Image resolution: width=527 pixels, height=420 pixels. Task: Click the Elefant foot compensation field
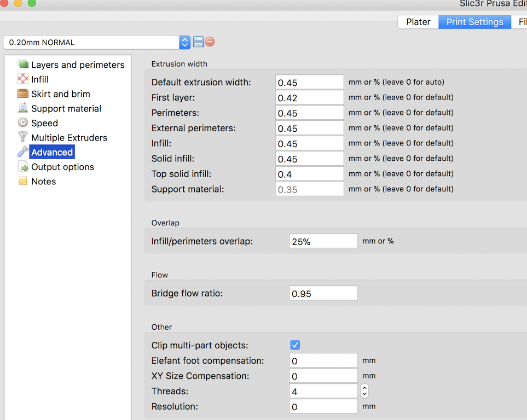[323, 361]
